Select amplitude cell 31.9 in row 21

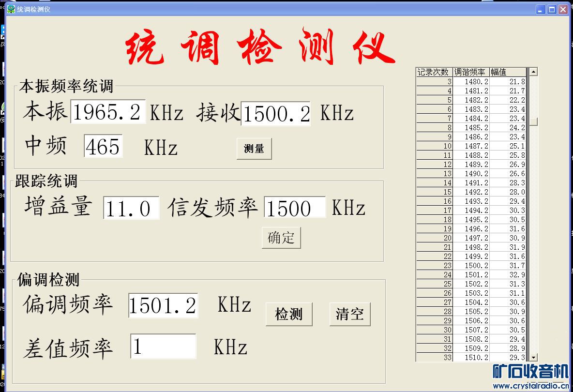[x=508, y=247]
